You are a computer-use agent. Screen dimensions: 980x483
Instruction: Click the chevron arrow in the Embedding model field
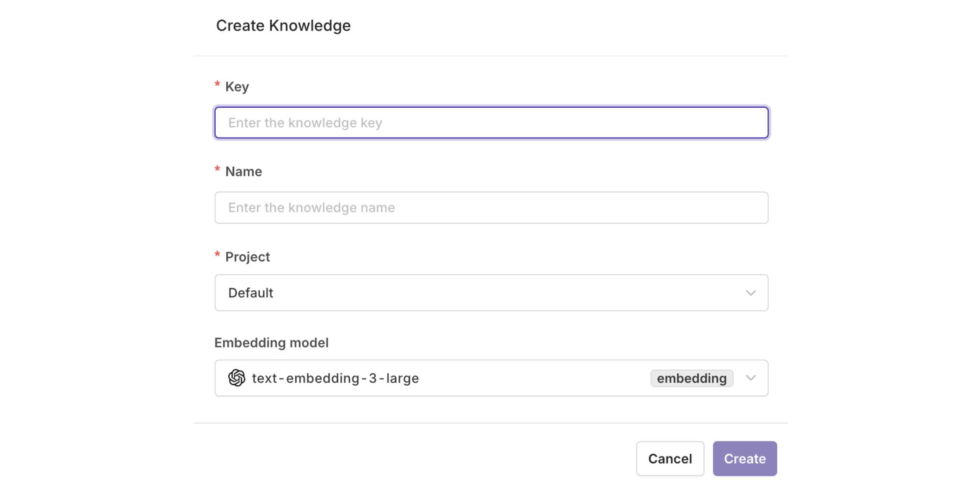751,378
